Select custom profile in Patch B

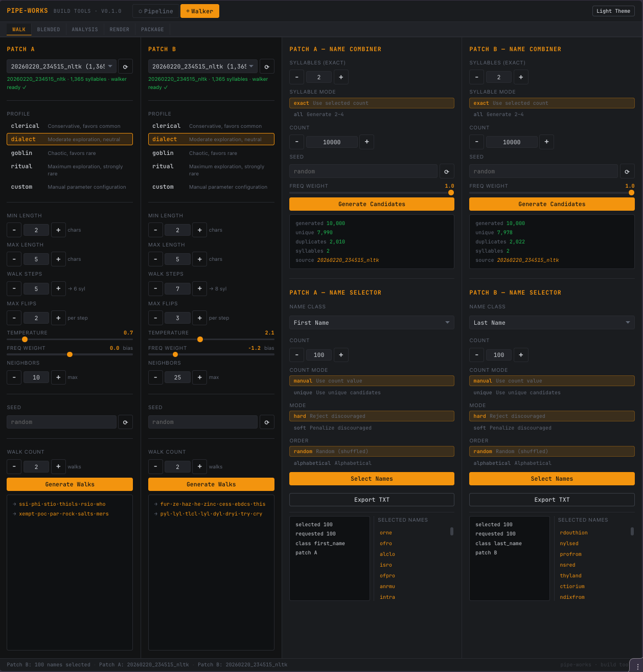pos(211,187)
